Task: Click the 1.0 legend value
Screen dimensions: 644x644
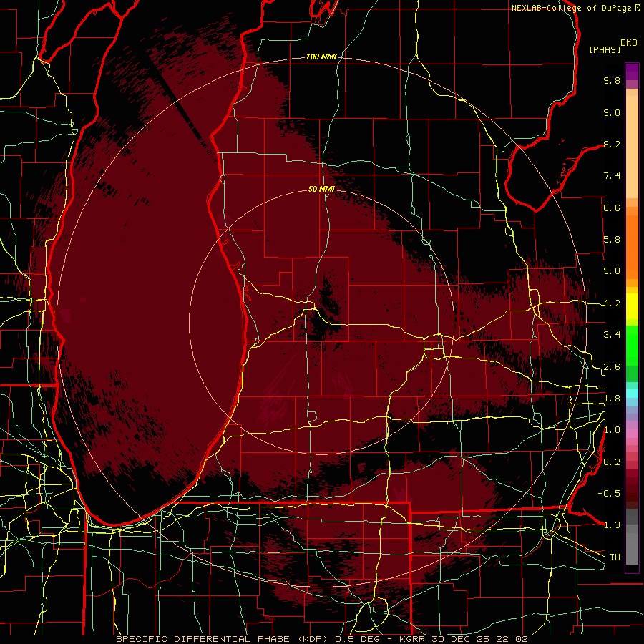Action: tap(612, 430)
